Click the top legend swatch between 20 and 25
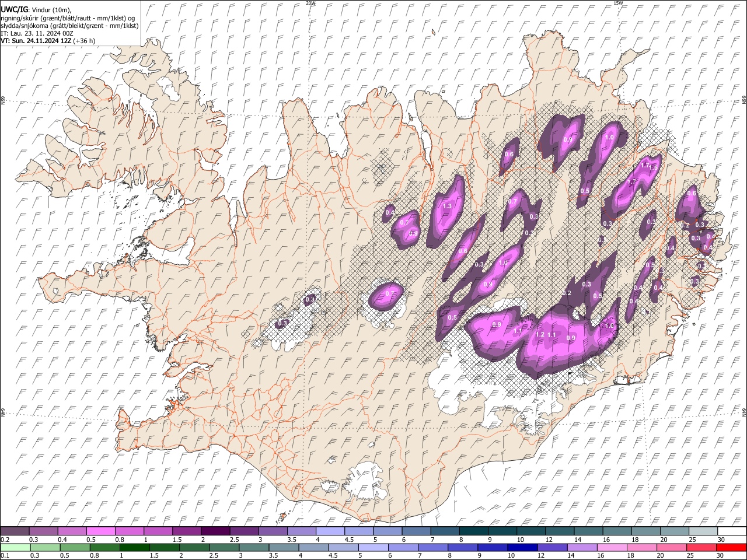Viewport: 747px width, 560px height. (675, 531)
